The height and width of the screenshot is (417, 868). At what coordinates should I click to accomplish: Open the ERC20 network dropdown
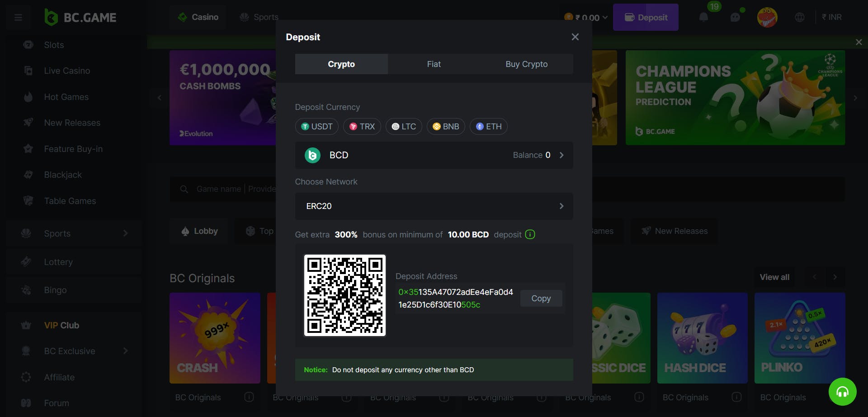pos(434,206)
